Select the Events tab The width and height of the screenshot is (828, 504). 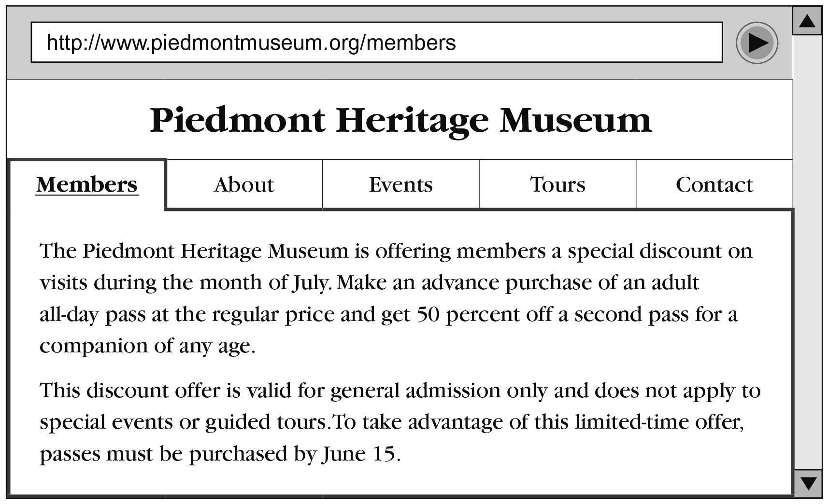[x=400, y=184]
